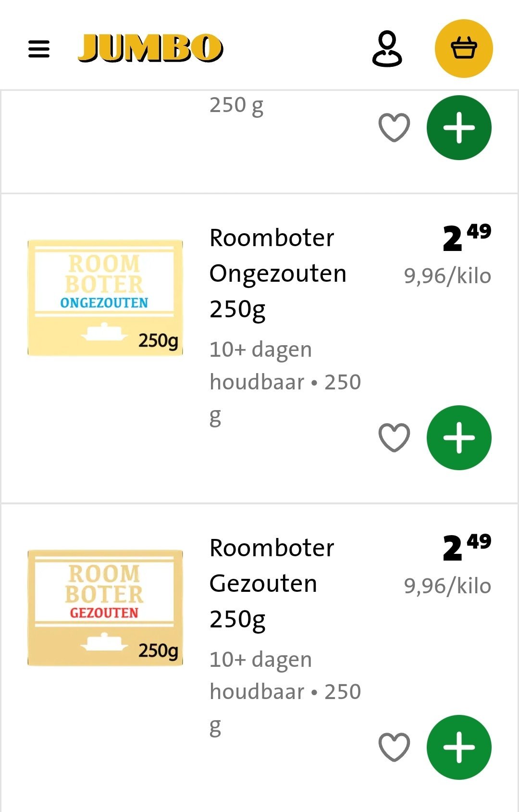
Task: View Roomboter Gezouten product image
Action: 105,608
